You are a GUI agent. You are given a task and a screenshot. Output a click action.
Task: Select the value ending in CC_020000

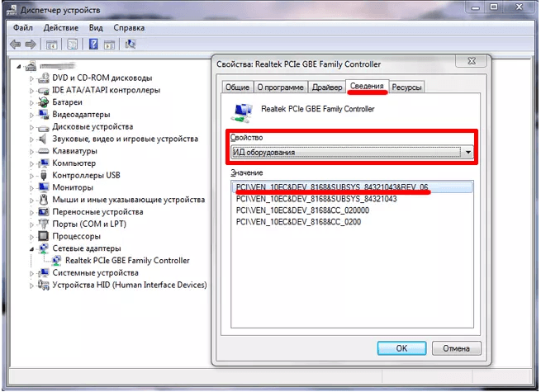(302, 210)
